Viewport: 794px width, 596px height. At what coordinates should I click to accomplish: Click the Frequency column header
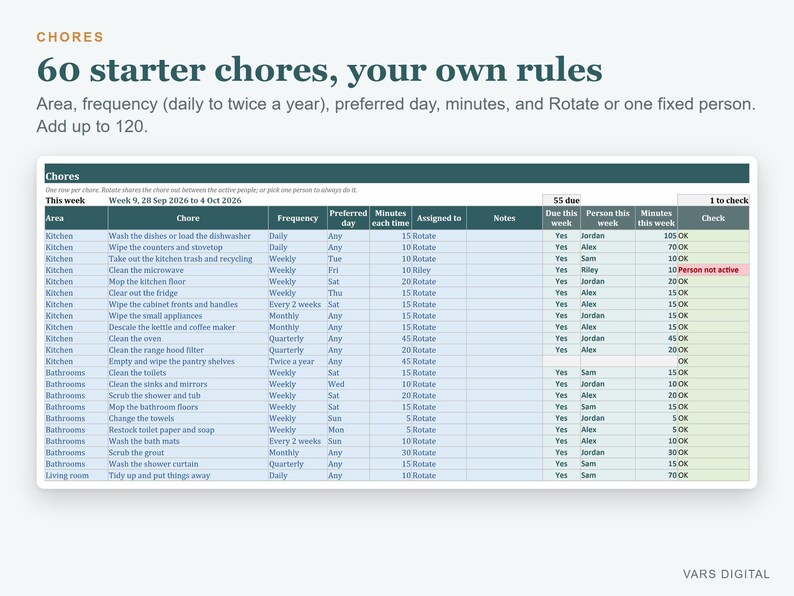298,218
